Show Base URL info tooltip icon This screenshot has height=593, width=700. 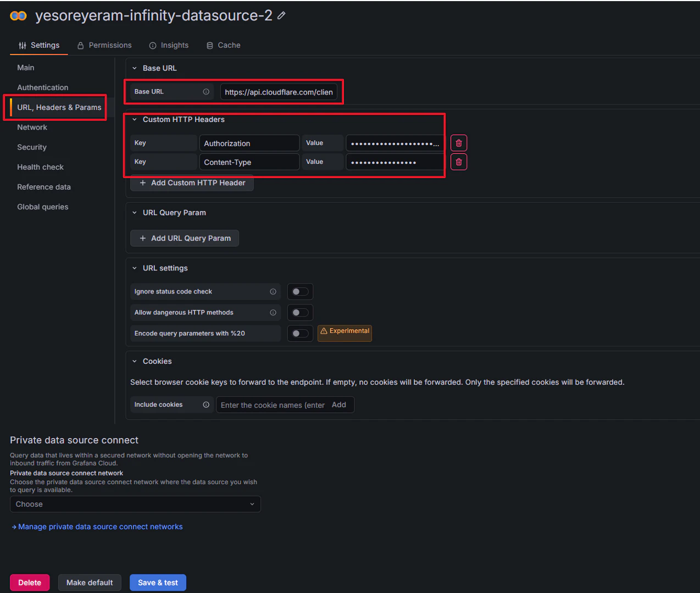(206, 92)
